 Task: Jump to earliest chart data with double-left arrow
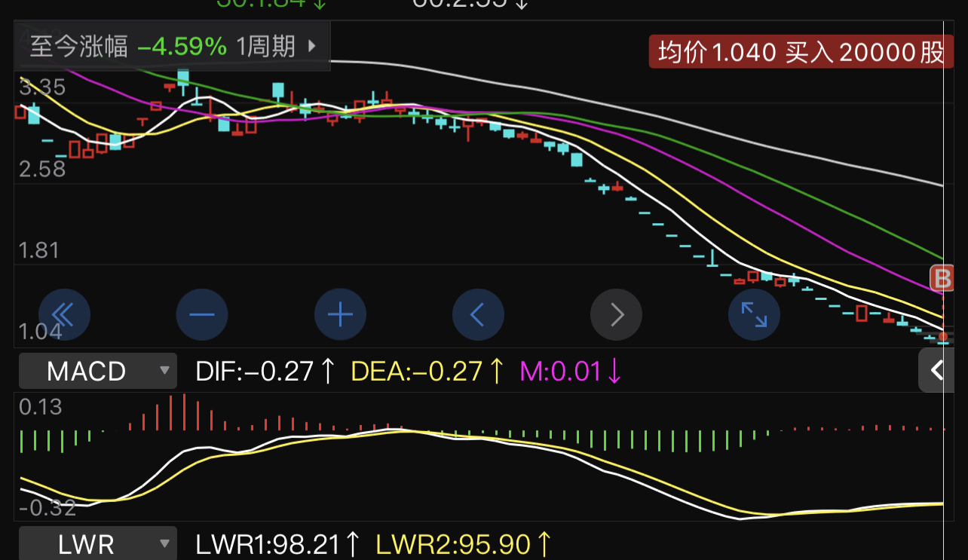click(x=64, y=314)
